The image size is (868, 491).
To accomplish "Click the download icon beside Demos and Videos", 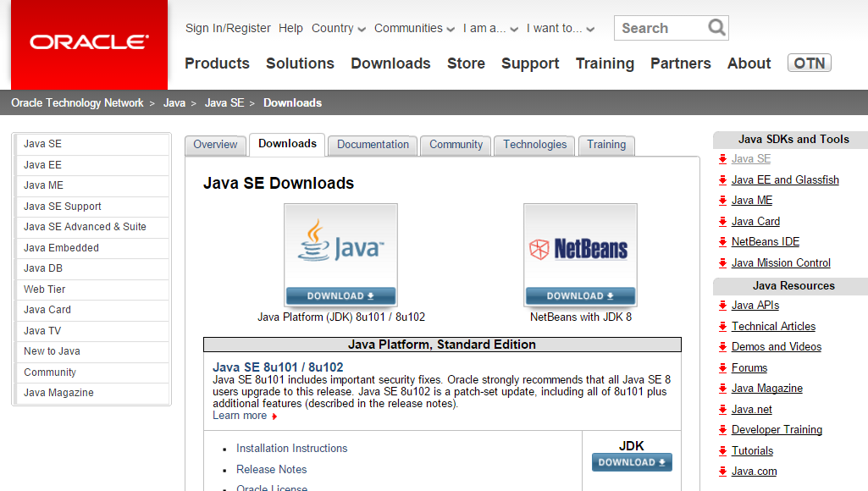I will tap(722, 347).
